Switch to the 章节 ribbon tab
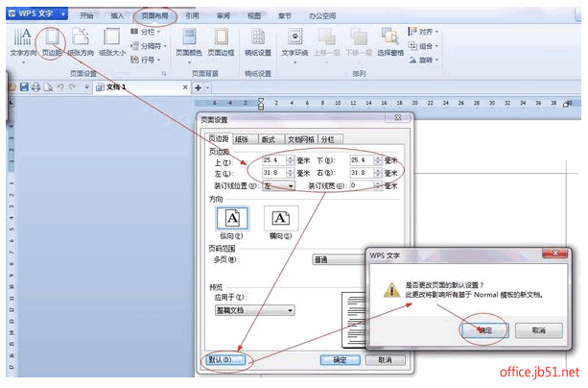Screen dimensions: 588x388 point(285,15)
